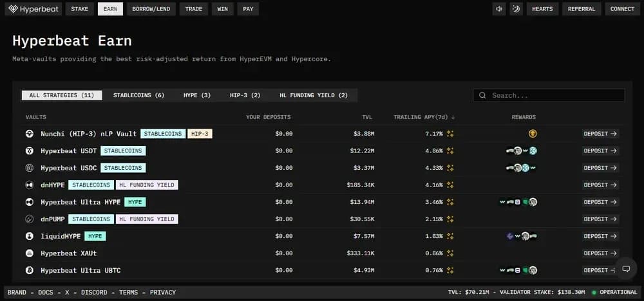This screenshot has width=644, height=301.
Task: Click the Hyperbeat USDC token icon
Action: click(x=29, y=168)
